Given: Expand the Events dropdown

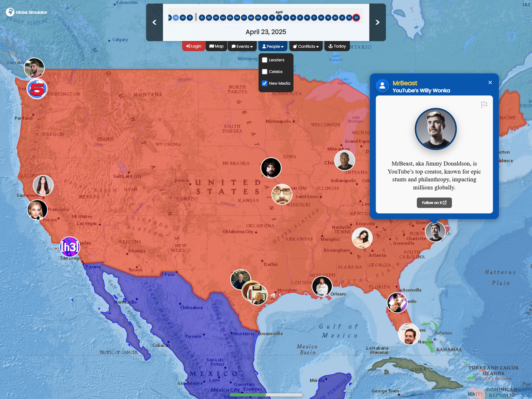Looking at the screenshot, I should [242, 46].
